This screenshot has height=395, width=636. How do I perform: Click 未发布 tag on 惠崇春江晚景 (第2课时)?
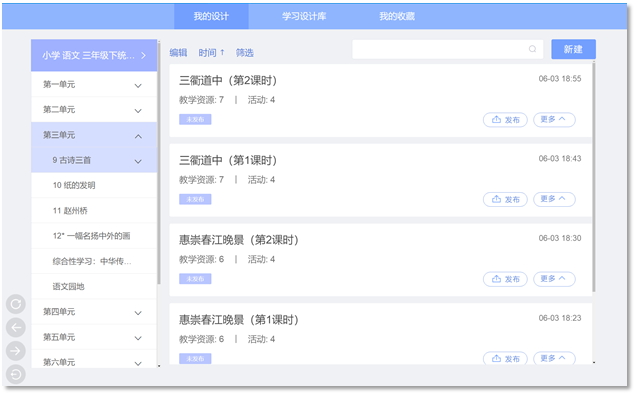pyautogui.click(x=195, y=279)
